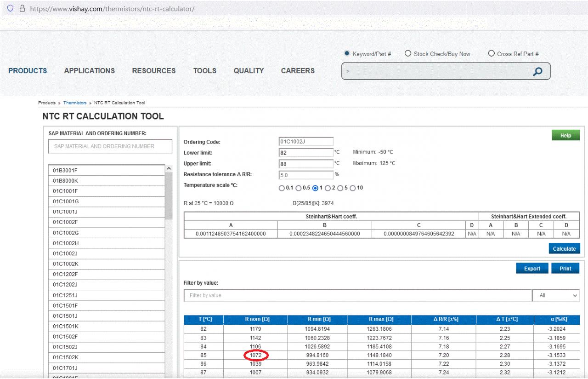The height and width of the screenshot is (379, 588).
Task: Click the Δ R/R [±%] column header
Action: (444, 320)
